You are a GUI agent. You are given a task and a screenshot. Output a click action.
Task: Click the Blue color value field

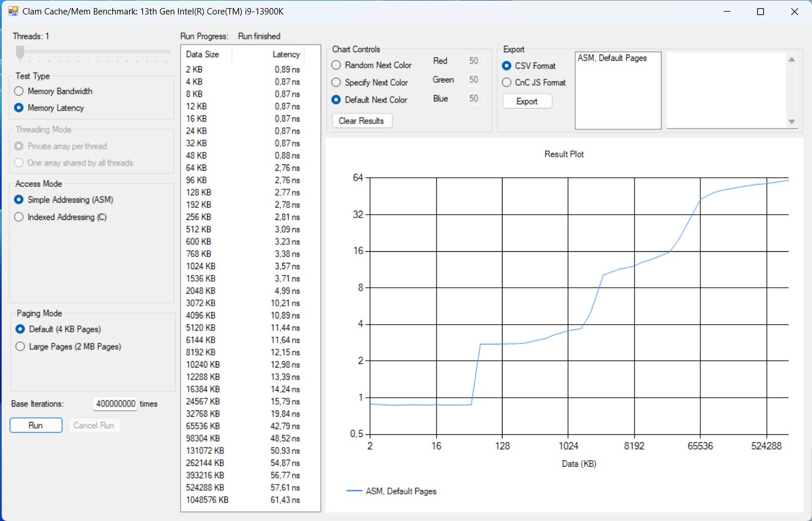pos(474,98)
